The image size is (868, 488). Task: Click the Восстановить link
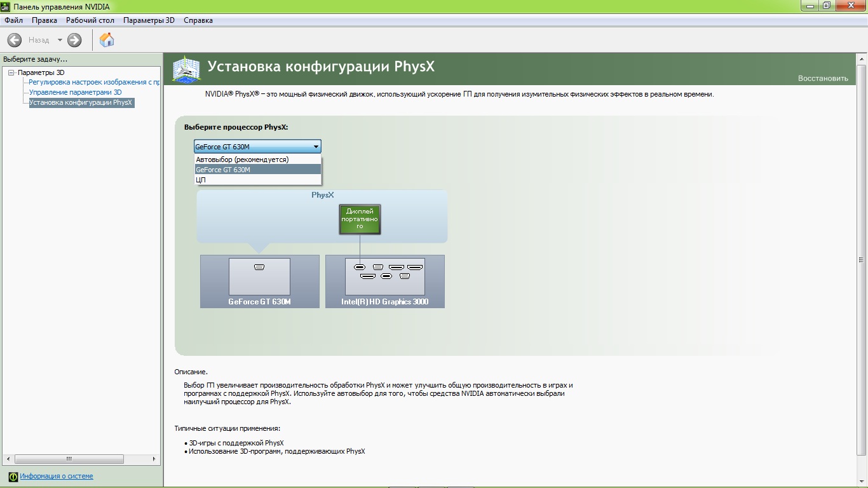click(823, 78)
